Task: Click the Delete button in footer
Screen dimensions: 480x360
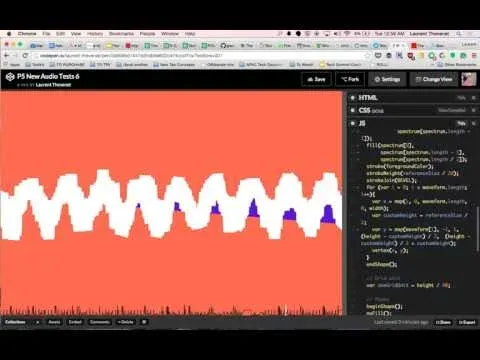Action: click(125, 322)
